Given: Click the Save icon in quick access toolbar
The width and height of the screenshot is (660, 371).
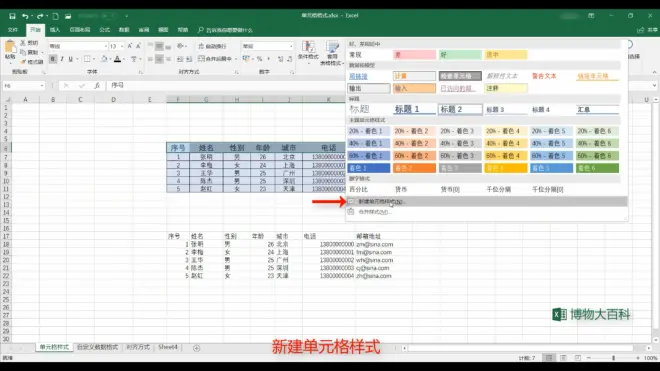Looking at the screenshot, I should click(x=12, y=16).
